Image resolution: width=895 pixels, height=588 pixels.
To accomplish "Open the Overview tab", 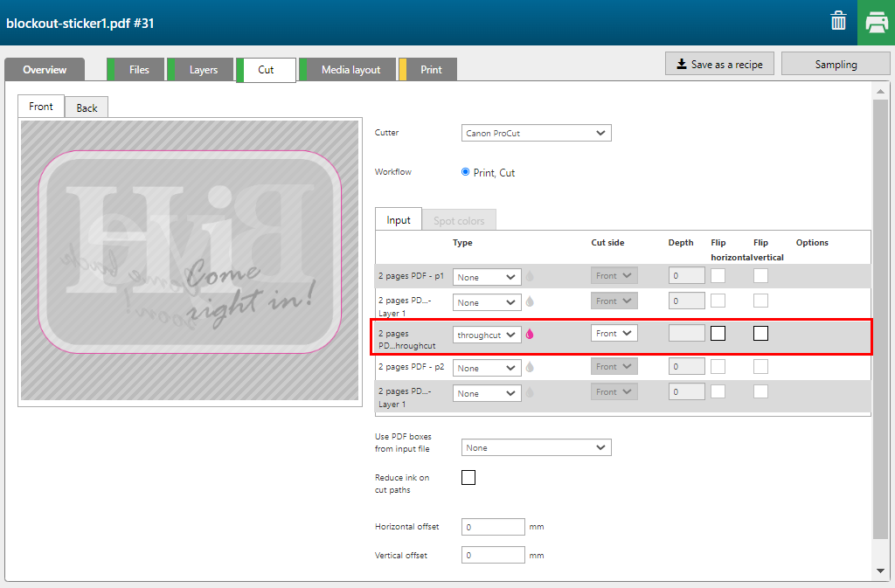I will (x=45, y=70).
